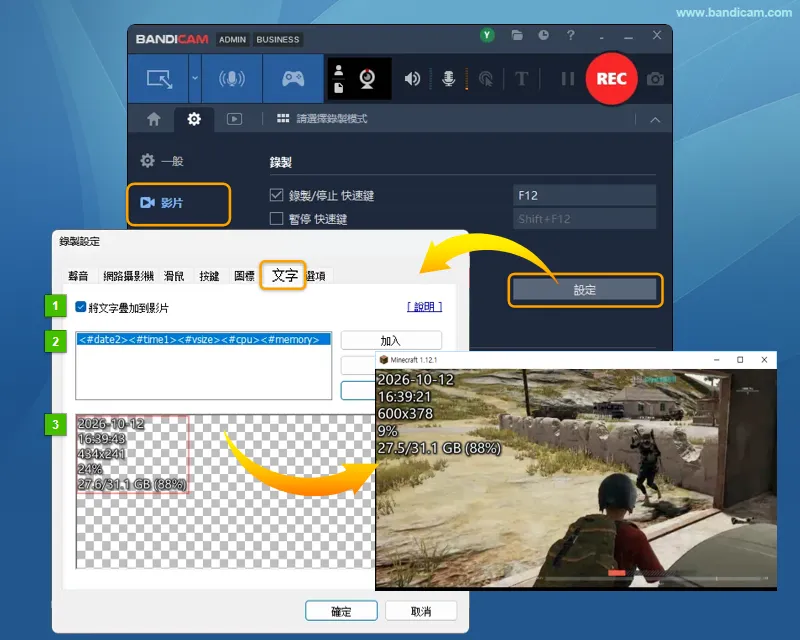Take a screenshot with the camera icon
The image size is (800, 640).
click(x=655, y=79)
